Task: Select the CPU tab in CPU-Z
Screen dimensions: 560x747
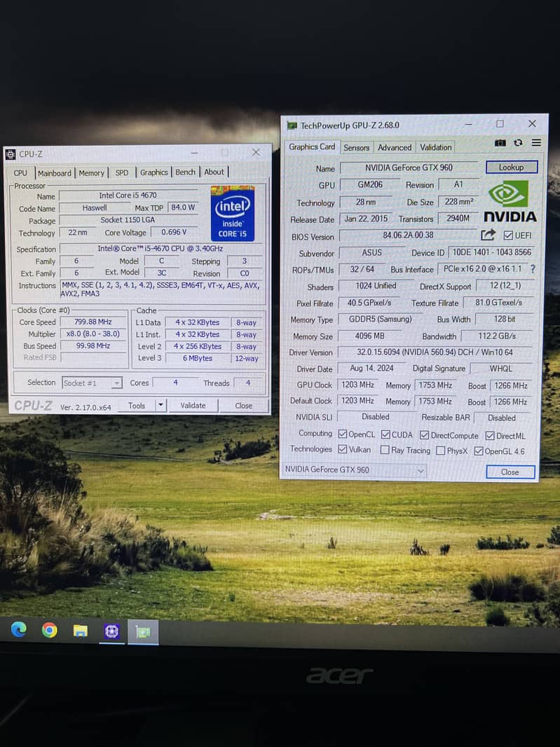Action: pyautogui.click(x=20, y=172)
